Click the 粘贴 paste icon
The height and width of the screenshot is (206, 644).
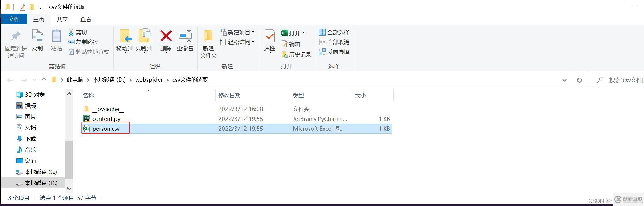coord(56,36)
